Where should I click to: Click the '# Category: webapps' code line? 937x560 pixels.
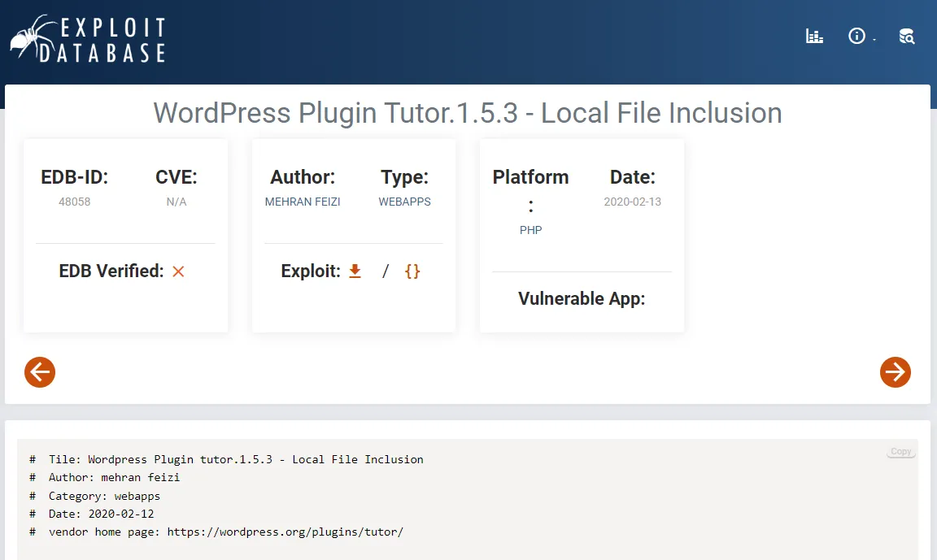tap(94, 496)
